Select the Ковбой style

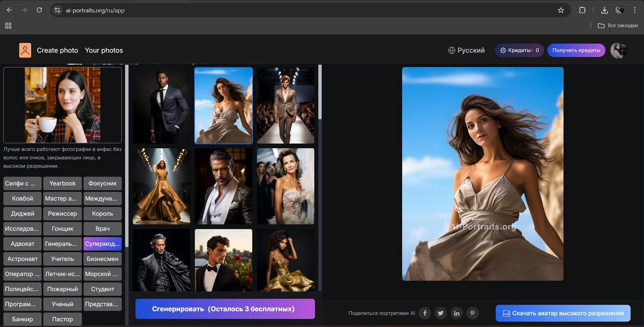22,199
